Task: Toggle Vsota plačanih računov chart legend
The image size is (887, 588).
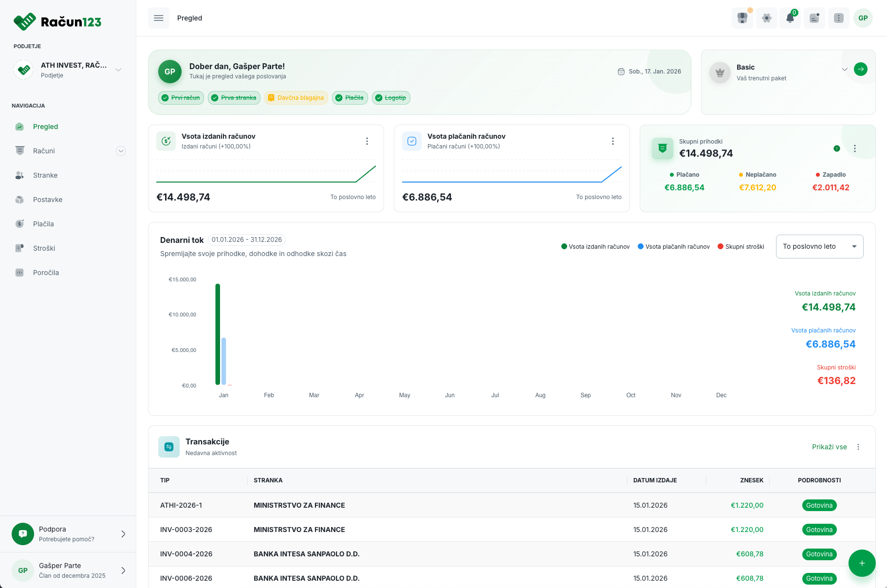Action: click(674, 247)
